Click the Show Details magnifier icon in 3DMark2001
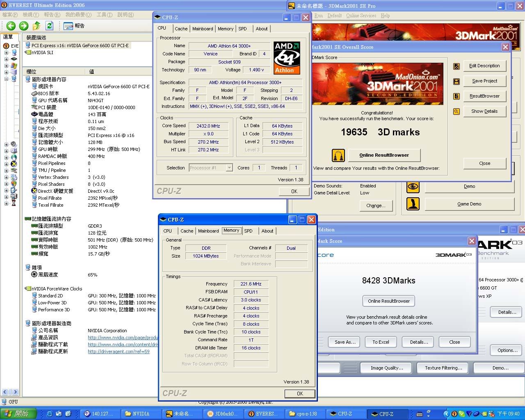The image size is (525, 420). point(456,112)
